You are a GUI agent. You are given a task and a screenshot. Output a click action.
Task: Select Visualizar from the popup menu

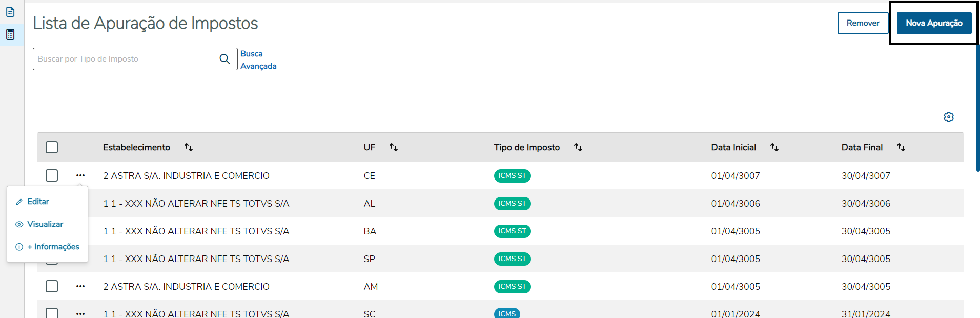pos(45,224)
